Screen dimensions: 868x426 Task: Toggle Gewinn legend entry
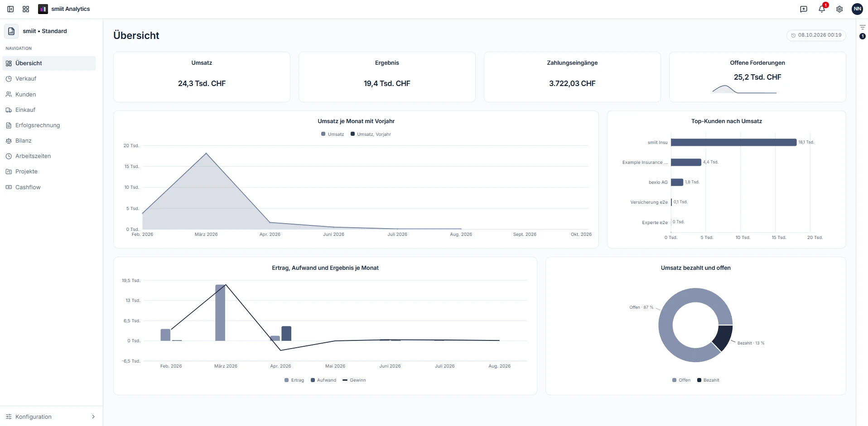tap(354, 380)
